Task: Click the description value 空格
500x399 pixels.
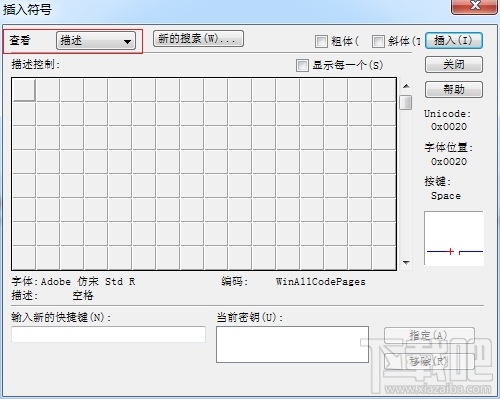Action: click(x=83, y=295)
